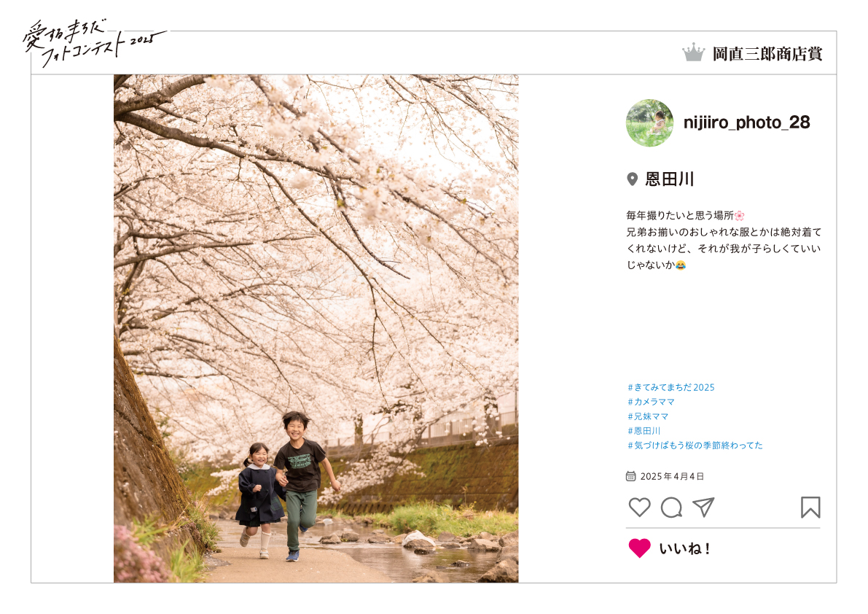The width and height of the screenshot is (868, 614).
Task: Click the calendar icon beside the date
Action: pyautogui.click(x=630, y=476)
